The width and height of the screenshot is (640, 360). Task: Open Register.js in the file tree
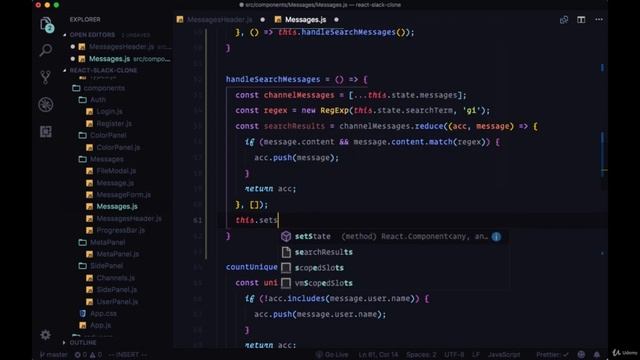click(114, 123)
